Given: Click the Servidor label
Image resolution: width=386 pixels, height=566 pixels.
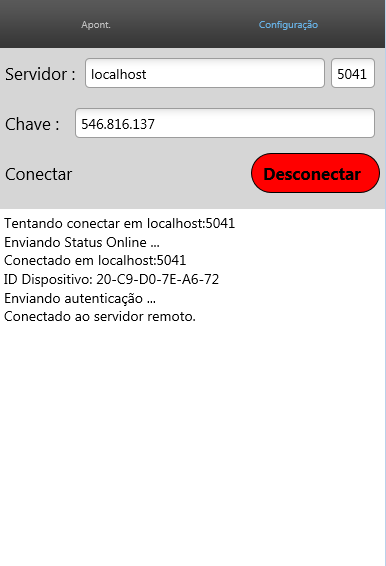Looking at the screenshot, I should tap(40, 74).
